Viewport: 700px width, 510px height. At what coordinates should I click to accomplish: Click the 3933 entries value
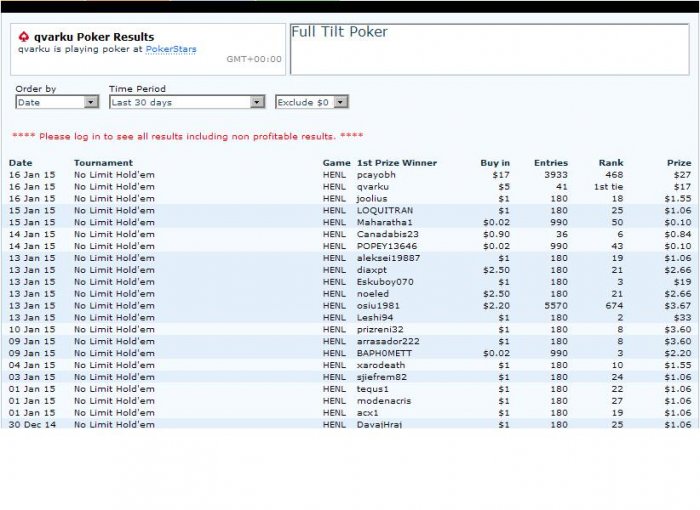coord(556,175)
